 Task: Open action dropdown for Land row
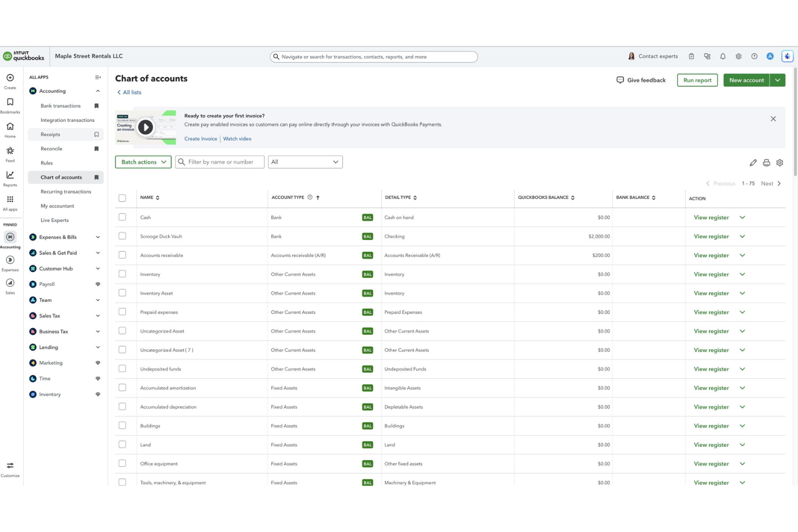click(742, 445)
